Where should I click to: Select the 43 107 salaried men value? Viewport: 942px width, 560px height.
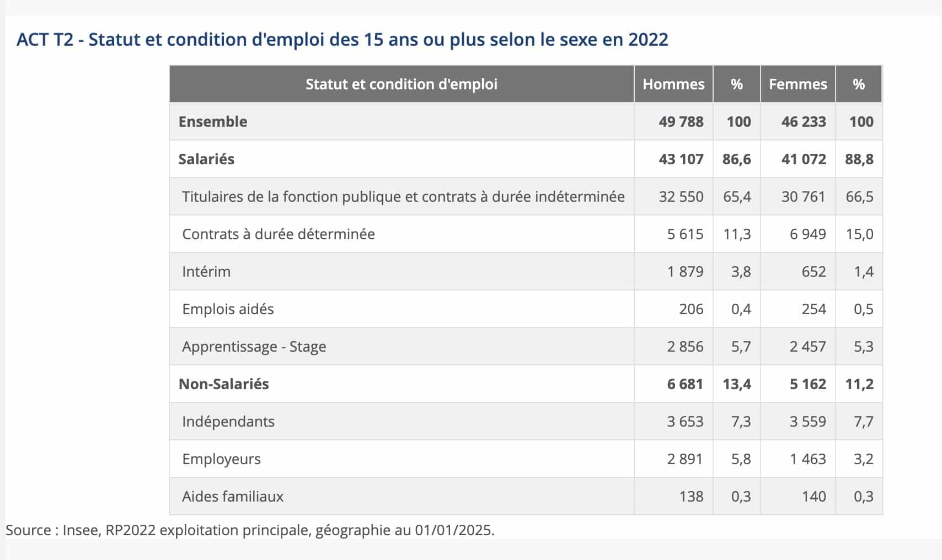[x=681, y=159]
